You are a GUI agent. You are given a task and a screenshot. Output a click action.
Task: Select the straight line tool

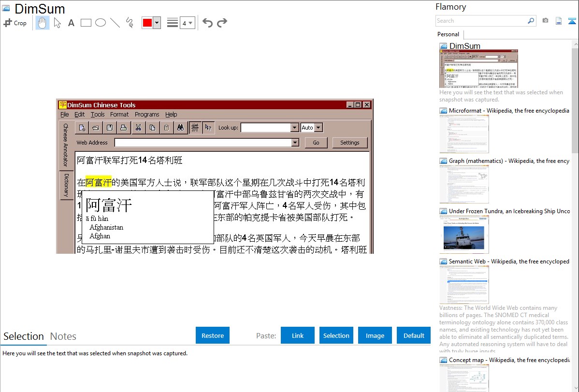coord(115,23)
